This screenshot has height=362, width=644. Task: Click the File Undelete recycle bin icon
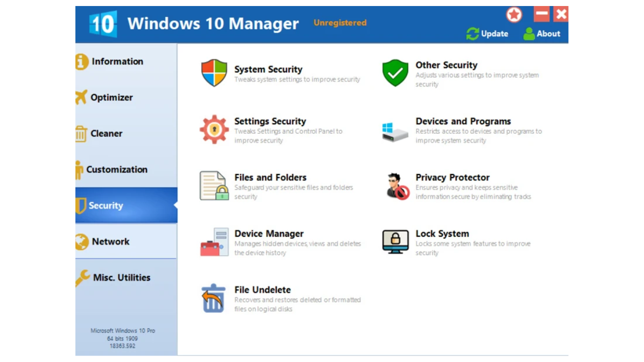tap(213, 299)
